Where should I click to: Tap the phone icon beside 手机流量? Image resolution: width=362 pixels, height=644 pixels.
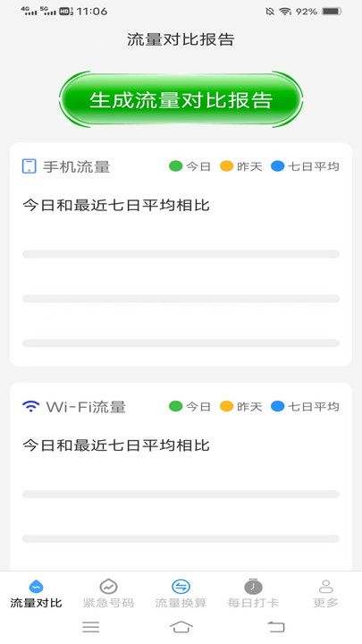[29, 166]
